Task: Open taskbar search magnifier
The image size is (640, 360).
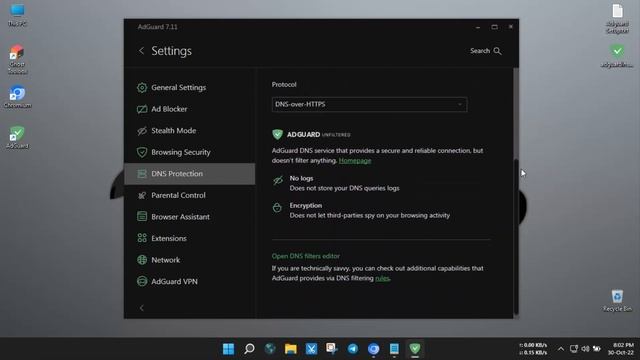Action: [249, 349]
